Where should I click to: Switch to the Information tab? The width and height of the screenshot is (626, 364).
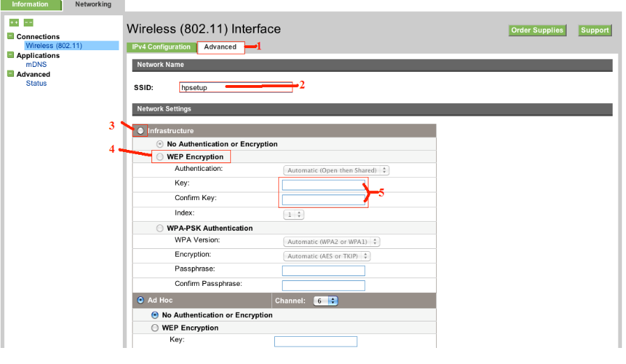[31, 5]
